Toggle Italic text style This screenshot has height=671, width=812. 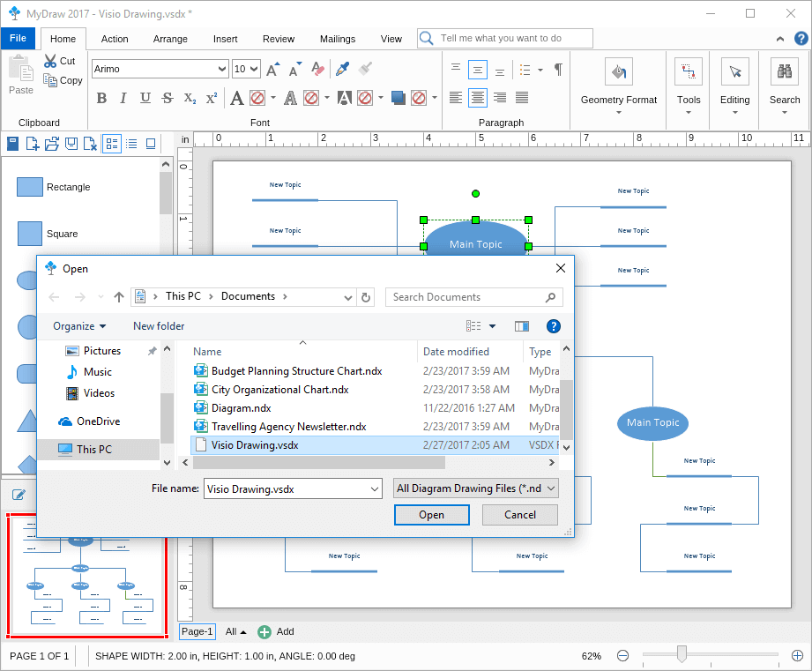pos(123,98)
